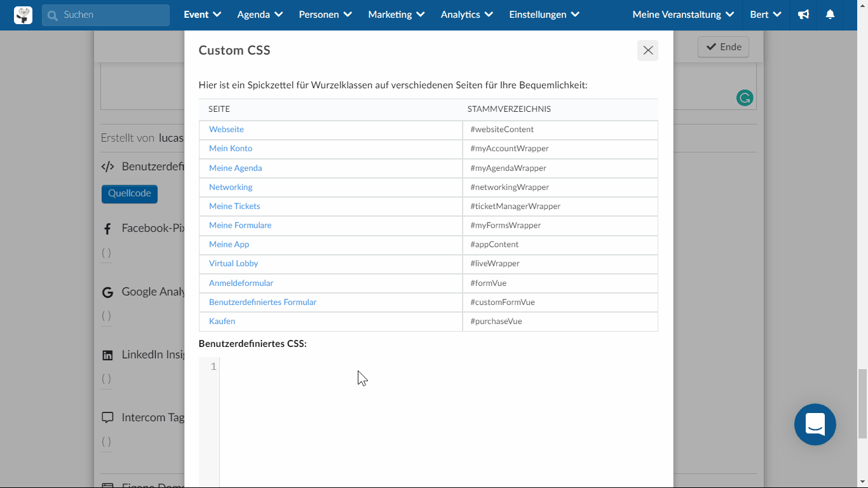Open the Networking link

pyautogui.click(x=231, y=187)
